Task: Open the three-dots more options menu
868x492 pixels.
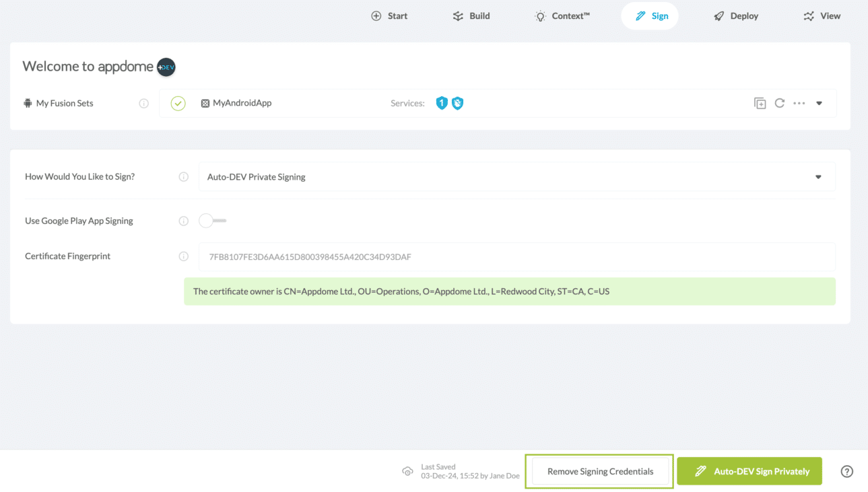Action: click(x=799, y=104)
